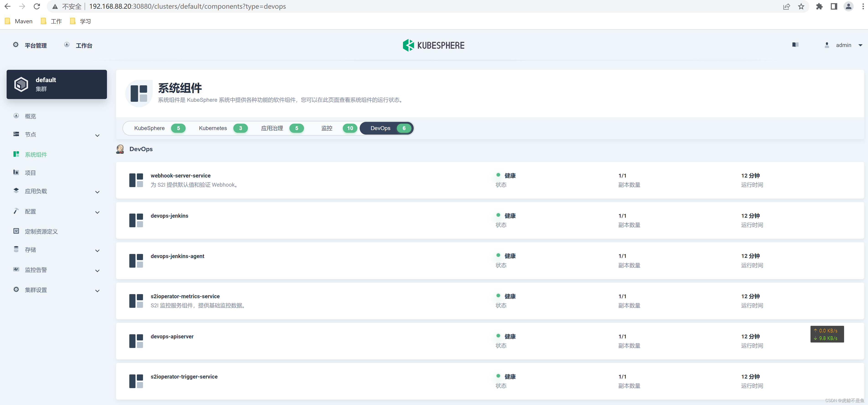Screen dimensions: 868x405
Task: Toggle the browser side panel icon
Action: point(834,6)
